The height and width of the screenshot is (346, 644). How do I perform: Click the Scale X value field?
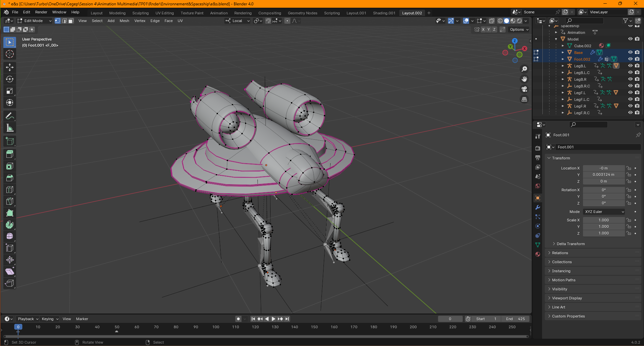[x=603, y=220]
